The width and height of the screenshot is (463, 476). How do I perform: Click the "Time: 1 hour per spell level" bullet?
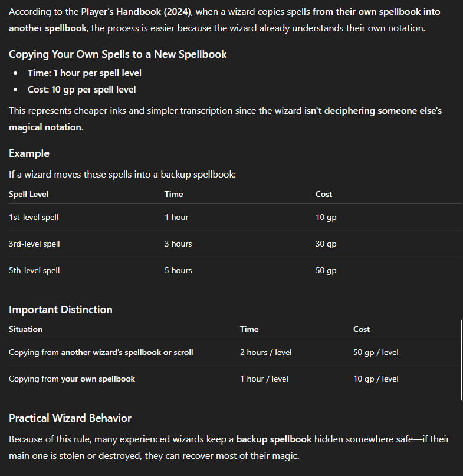tap(84, 73)
